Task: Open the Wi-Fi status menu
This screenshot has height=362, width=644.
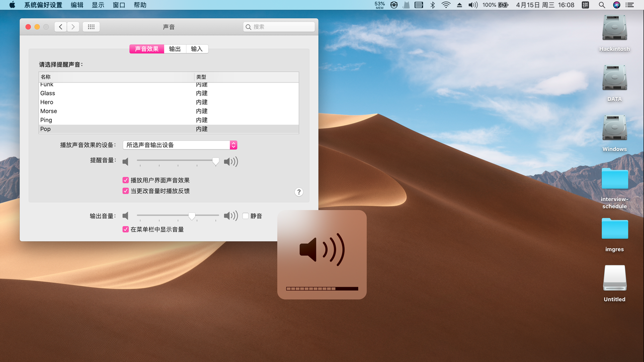Action: click(x=446, y=5)
